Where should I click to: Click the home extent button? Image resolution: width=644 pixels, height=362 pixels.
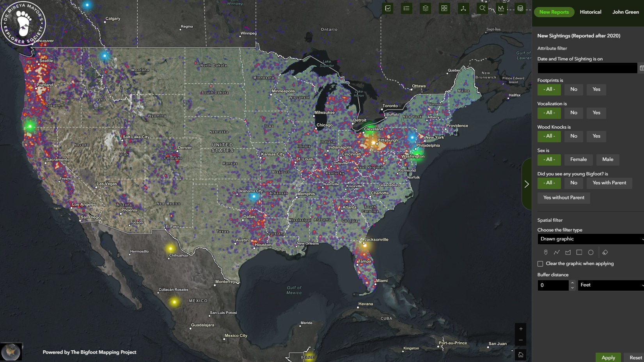pyautogui.click(x=521, y=355)
